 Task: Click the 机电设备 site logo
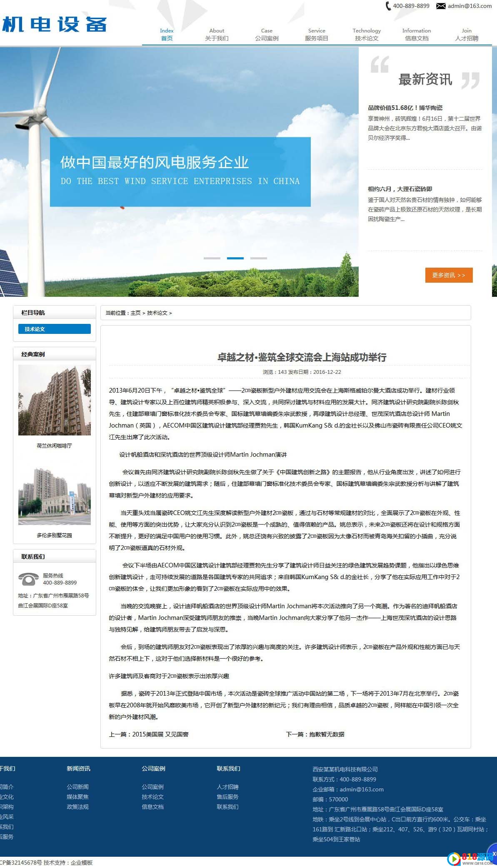coord(54,25)
